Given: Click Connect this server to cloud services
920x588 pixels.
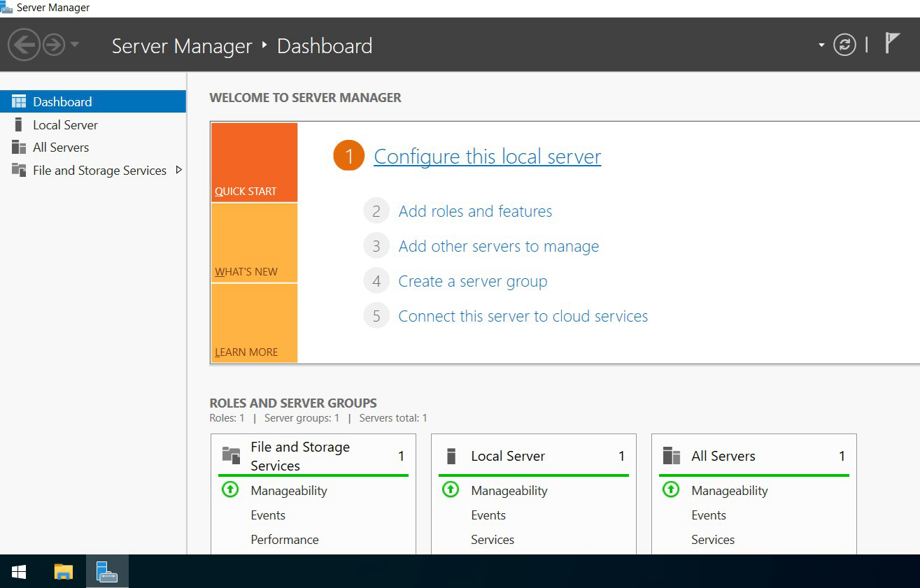Looking at the screenshot, I should coord(523,316).
